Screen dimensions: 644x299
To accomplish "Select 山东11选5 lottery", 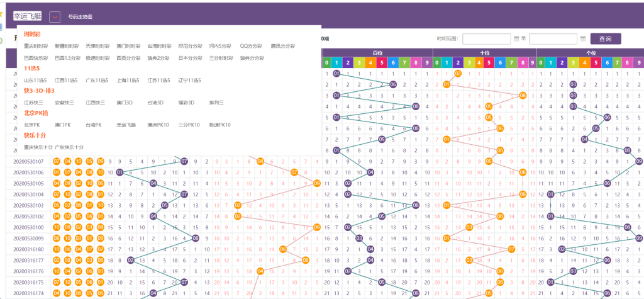I will [35, 81].
